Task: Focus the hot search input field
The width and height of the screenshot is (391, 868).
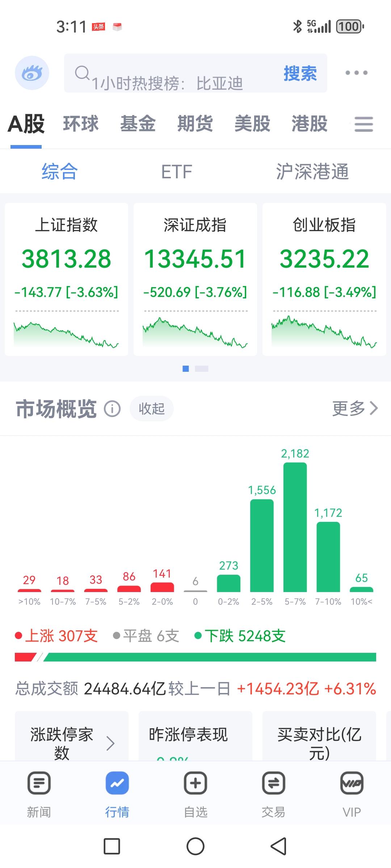Action: click(195, 73)
